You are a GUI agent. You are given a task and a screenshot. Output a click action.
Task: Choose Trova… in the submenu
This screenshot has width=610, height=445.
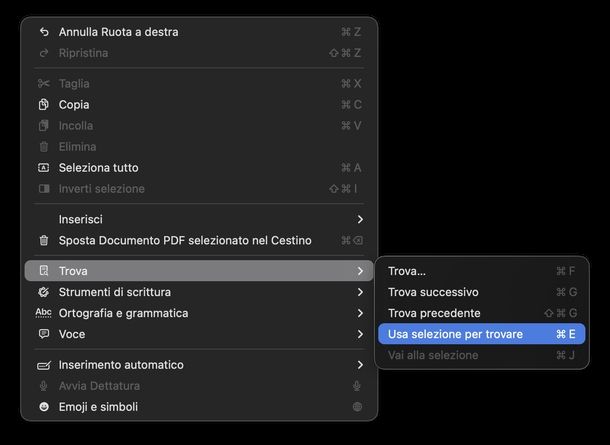tap(407, 271)
